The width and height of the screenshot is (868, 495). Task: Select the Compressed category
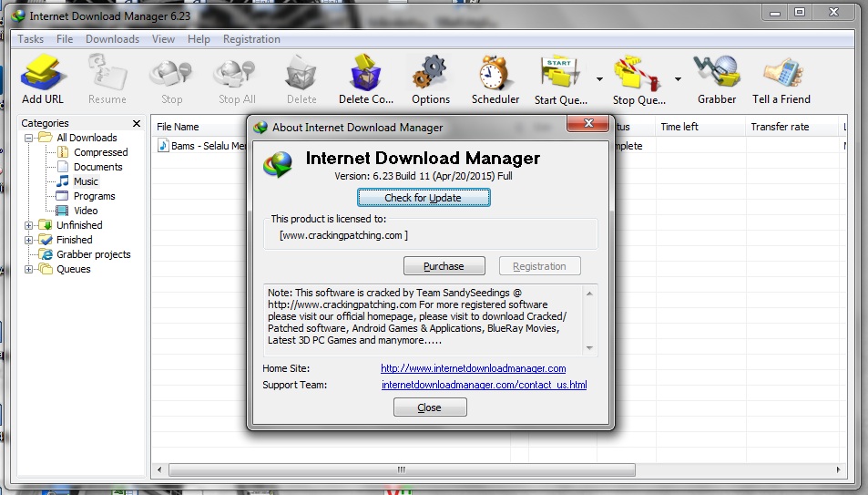[x=101, y=152]
